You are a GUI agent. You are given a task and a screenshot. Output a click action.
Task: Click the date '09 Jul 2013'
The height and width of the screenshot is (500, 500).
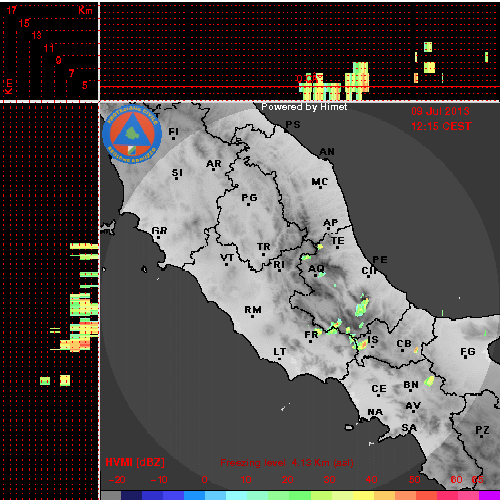[440, 111]
